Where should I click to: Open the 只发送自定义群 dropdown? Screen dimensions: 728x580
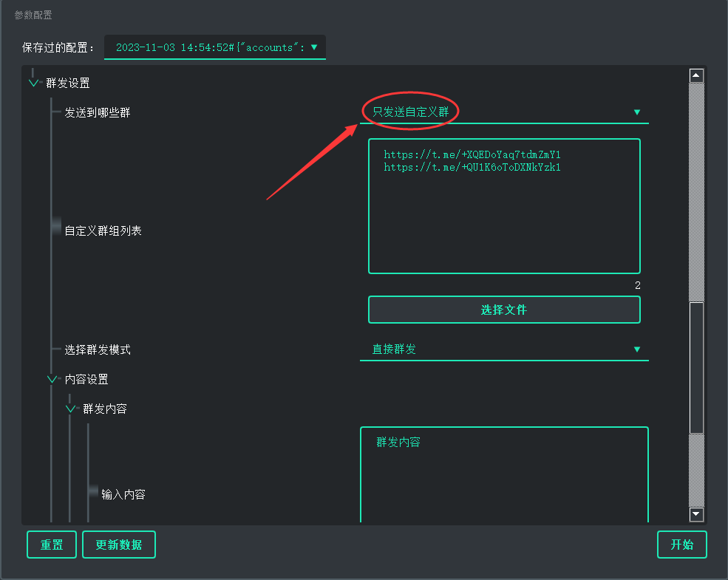[503, 112]
